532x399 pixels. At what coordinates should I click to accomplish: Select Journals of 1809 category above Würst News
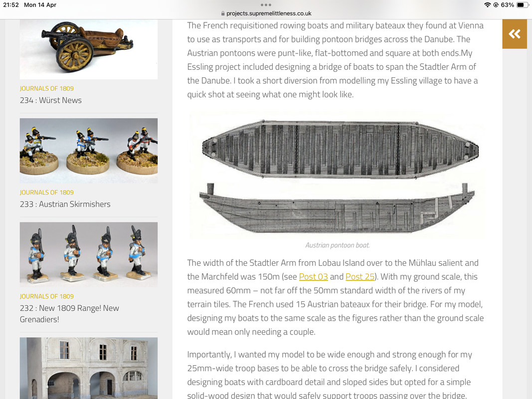(x=46, y=89)
